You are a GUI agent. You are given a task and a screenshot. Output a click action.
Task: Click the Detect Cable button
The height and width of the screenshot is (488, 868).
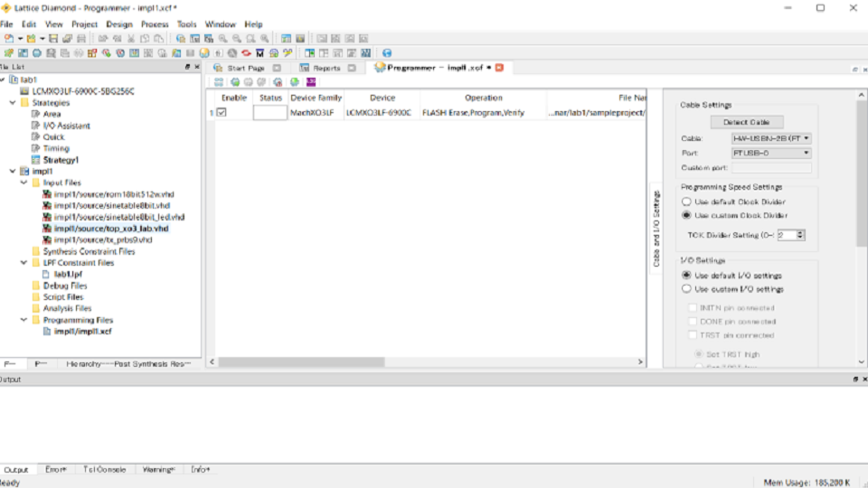pyautogui.click(x=746, y=122)
